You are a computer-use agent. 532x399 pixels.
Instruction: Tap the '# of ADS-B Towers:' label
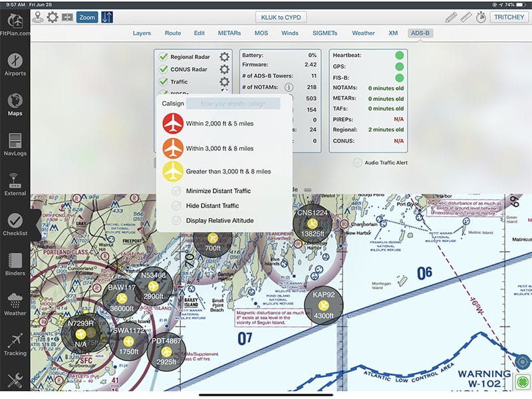click(x=267, y=76)
